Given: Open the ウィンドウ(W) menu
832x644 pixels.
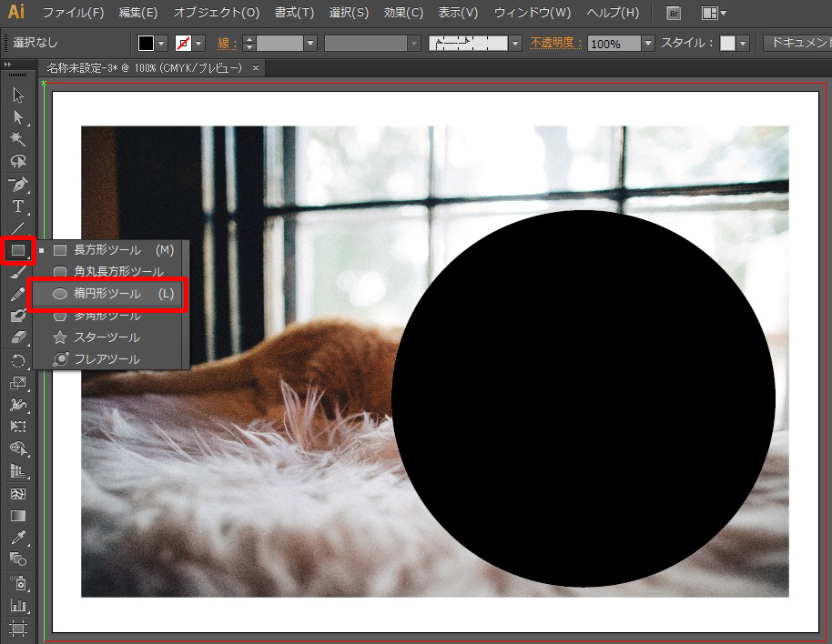Looking at the screenshot, I should 533,14.
